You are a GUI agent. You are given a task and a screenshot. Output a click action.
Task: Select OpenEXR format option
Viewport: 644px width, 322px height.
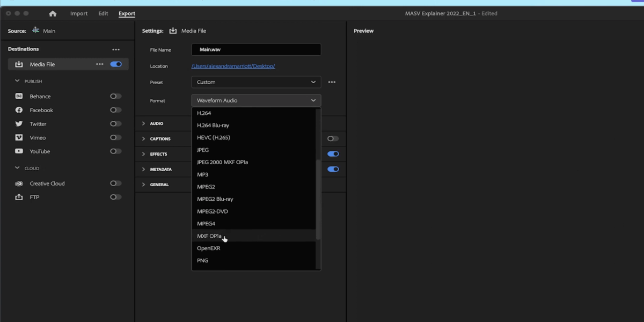(x=253, y=248)
